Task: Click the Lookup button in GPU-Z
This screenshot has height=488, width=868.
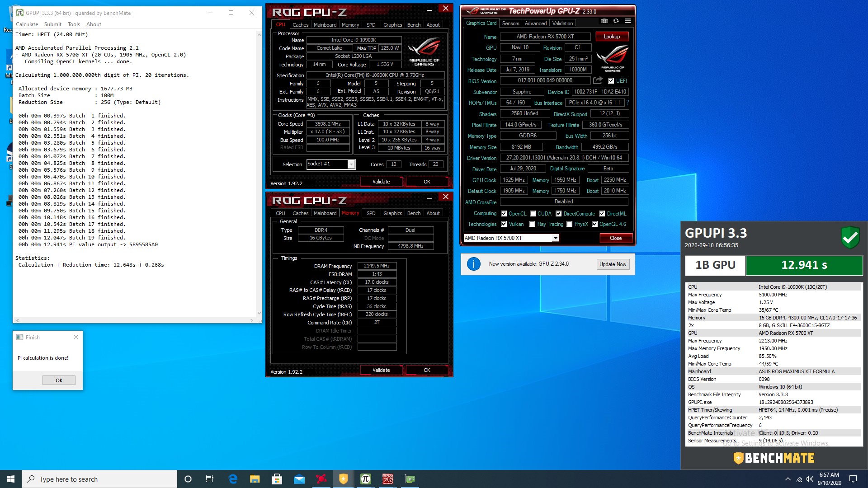Action: pos(612,37)
